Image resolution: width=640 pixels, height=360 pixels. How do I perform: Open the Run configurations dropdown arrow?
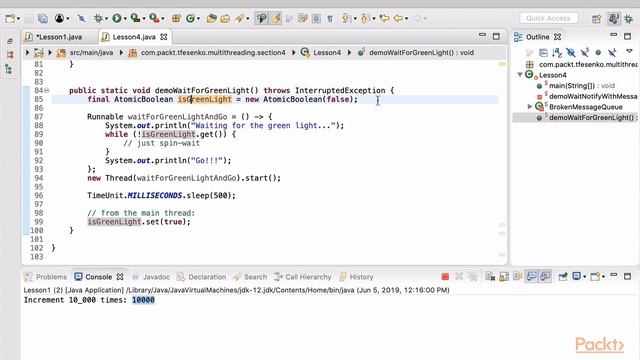[x=125, y=19]
